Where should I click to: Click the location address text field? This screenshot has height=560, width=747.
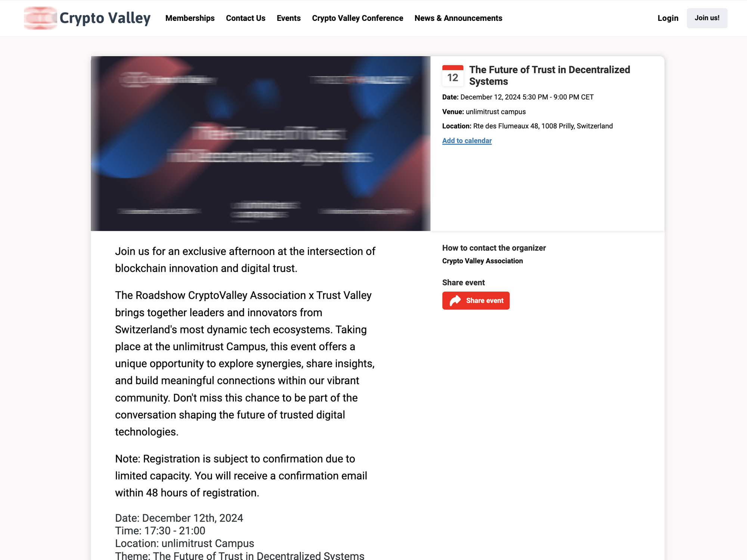[x=542, y=126]
